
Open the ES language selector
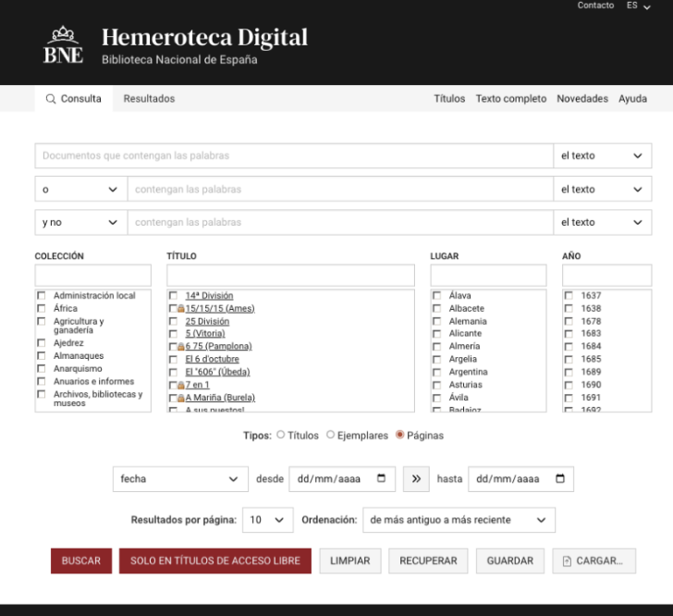638,6
